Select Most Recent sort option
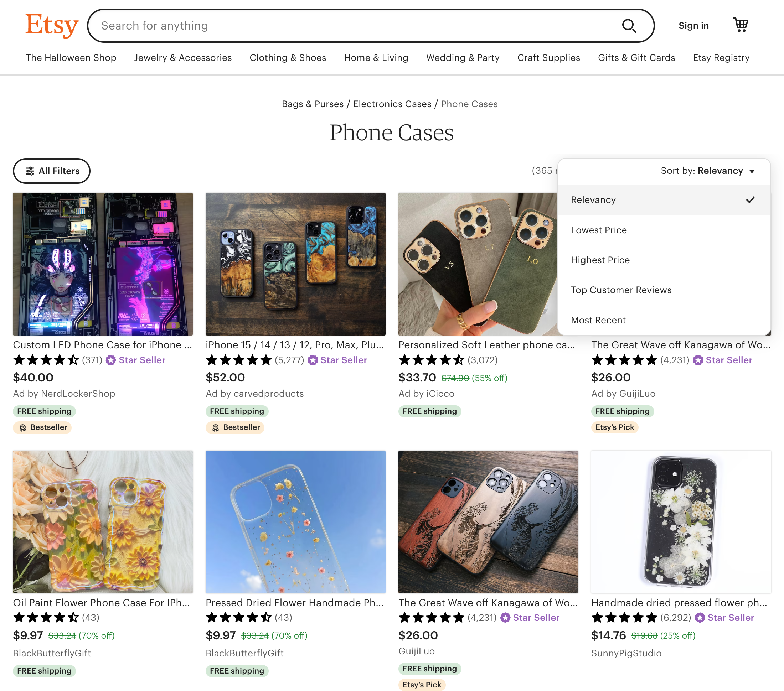 pos(598,320)
